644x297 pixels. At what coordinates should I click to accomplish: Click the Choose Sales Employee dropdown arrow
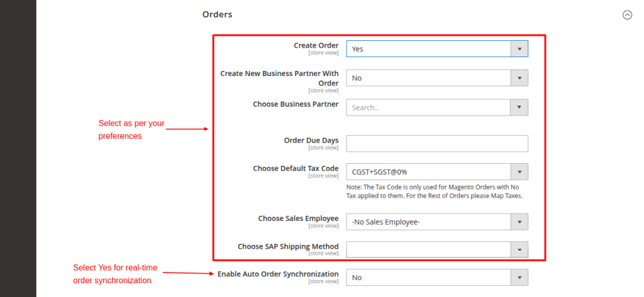pos(519,222)
